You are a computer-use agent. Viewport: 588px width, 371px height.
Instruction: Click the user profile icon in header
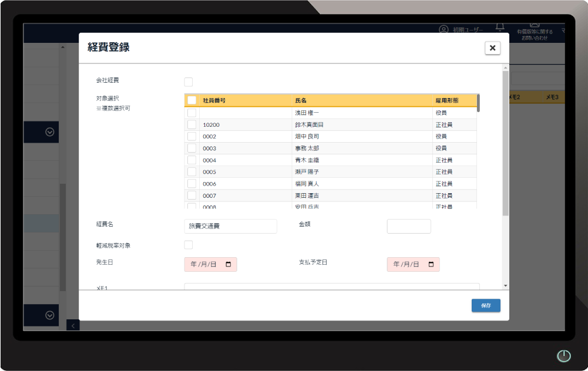click(443, 29)
